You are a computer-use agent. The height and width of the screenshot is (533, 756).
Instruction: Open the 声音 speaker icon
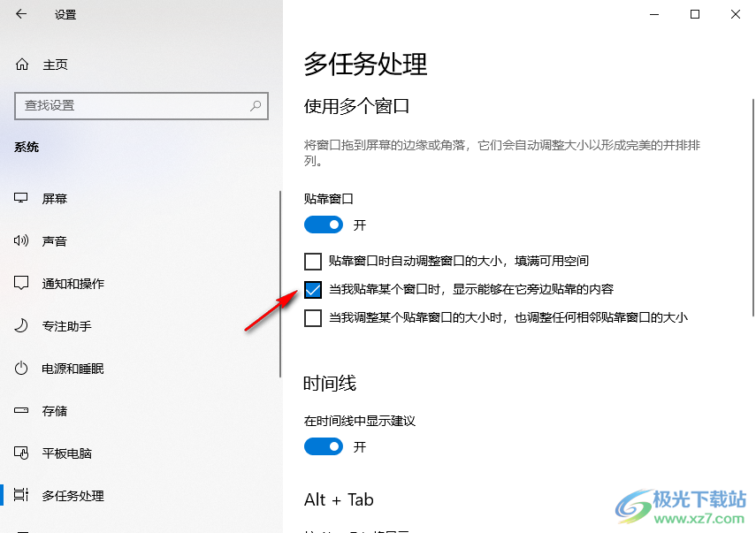pyautogui.click(x=21, y=240)
